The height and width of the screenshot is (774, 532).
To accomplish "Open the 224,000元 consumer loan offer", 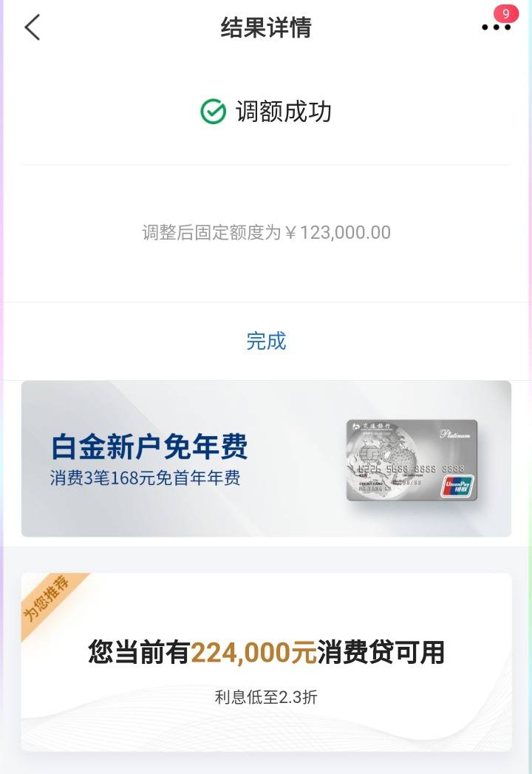I will click(266, 662).
